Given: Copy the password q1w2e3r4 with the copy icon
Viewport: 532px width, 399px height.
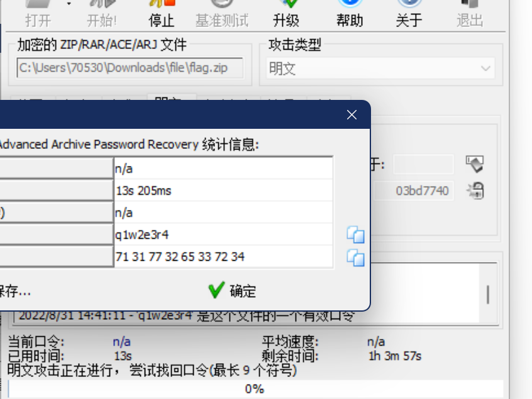Looking at the screenshot, I should (355, 234).
